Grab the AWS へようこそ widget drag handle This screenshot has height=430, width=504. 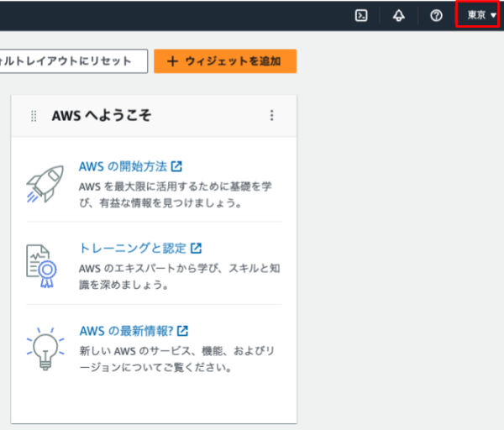(34, 116)
